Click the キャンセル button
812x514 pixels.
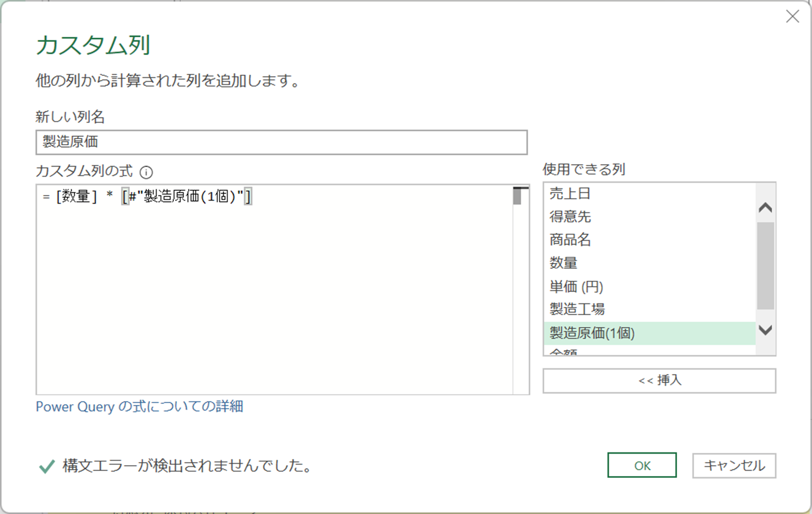(734, 466)
